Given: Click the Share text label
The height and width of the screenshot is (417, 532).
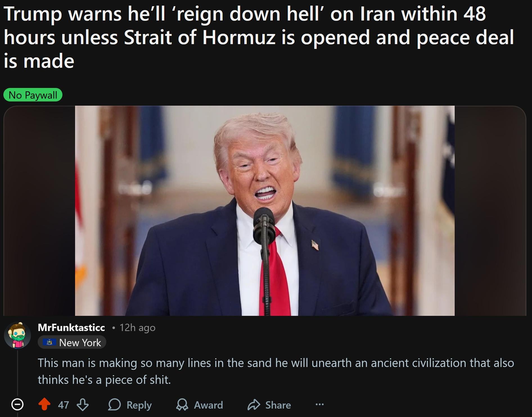Looking at the screenshot, I should 278,405.
